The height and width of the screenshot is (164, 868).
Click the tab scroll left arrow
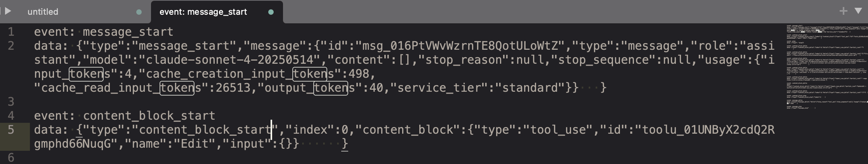click(7, 11)
